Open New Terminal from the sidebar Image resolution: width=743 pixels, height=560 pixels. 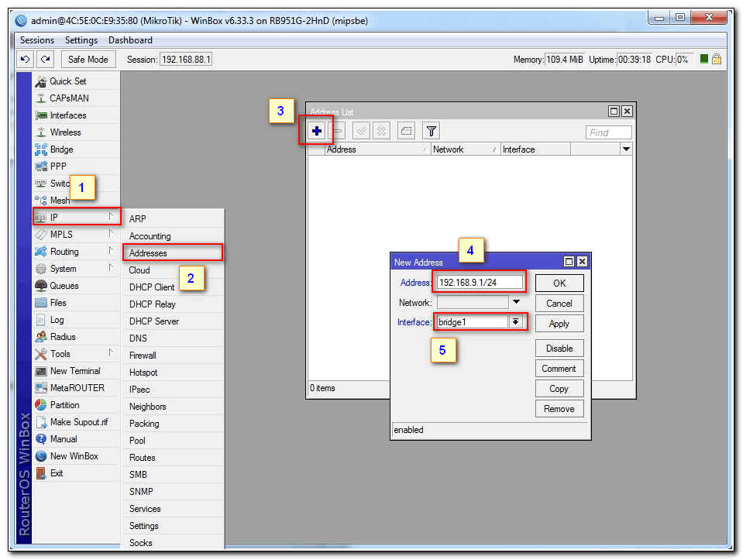coord(76,371)
